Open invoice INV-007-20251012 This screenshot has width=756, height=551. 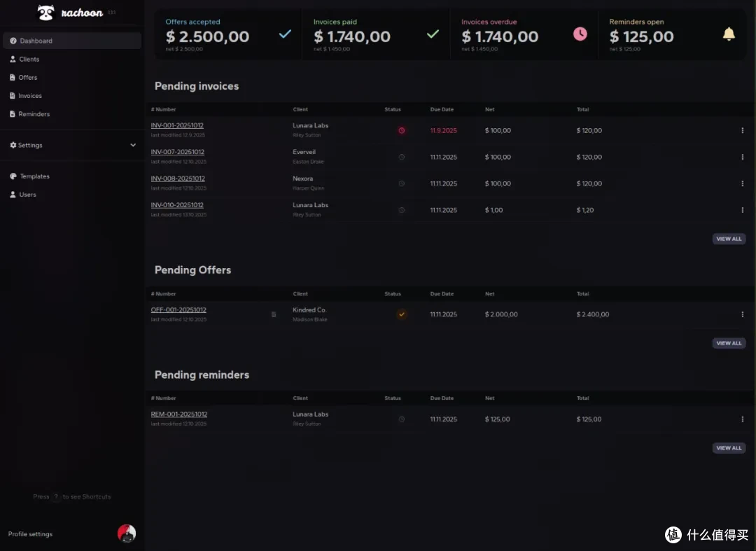[x=177, y=152]
